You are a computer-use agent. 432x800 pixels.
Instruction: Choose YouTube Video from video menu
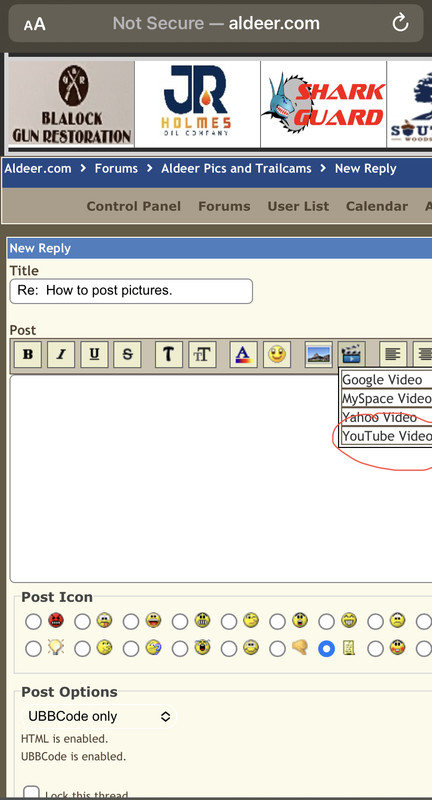coord(386,436)
